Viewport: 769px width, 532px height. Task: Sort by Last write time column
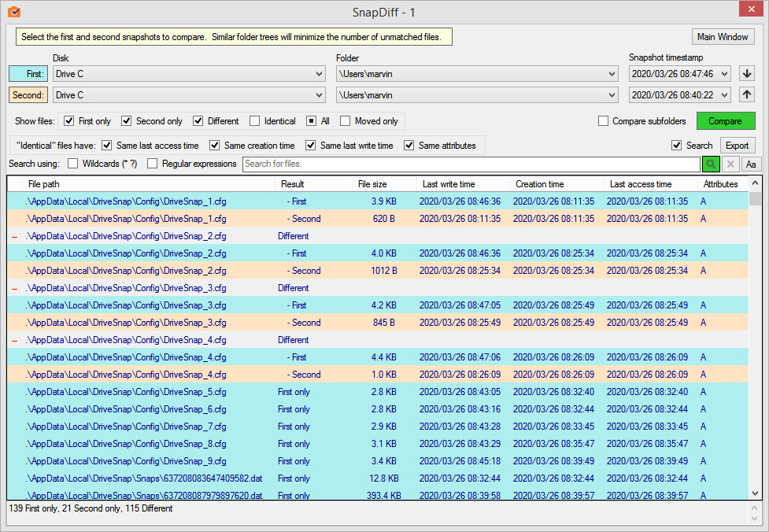pos(464,184)
